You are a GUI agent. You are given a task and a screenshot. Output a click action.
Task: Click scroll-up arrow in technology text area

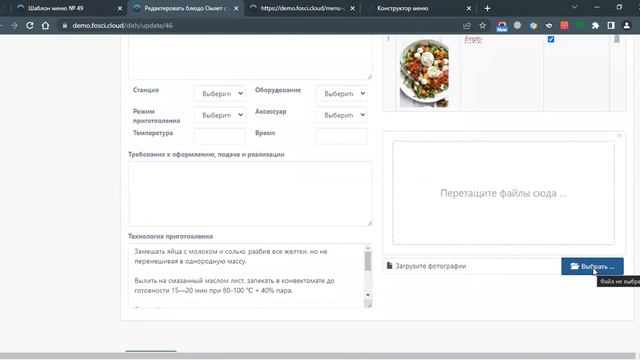(368, 248)
